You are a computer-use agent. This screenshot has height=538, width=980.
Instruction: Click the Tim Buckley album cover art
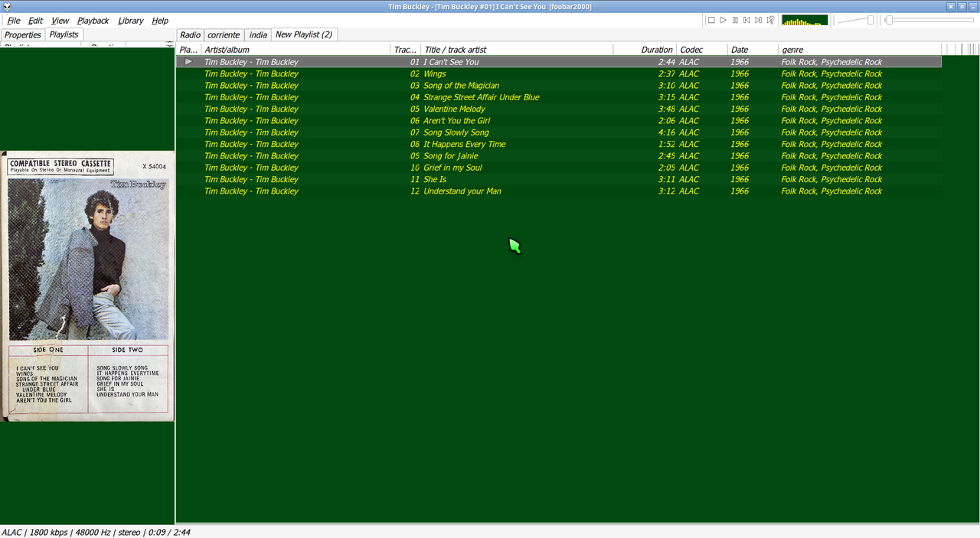coord(88,286)
